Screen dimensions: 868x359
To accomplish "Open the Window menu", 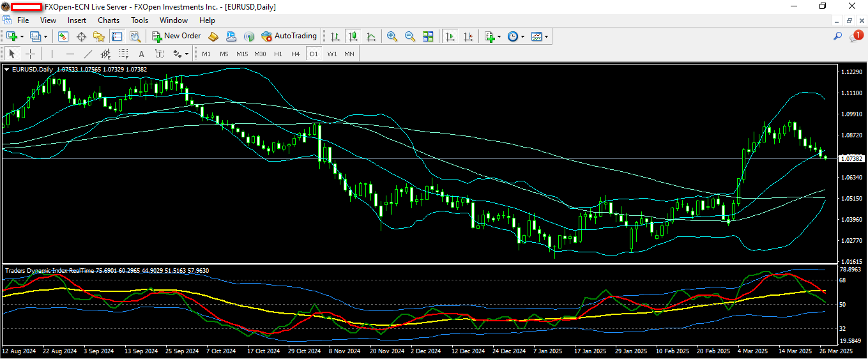I will [174, 20].
